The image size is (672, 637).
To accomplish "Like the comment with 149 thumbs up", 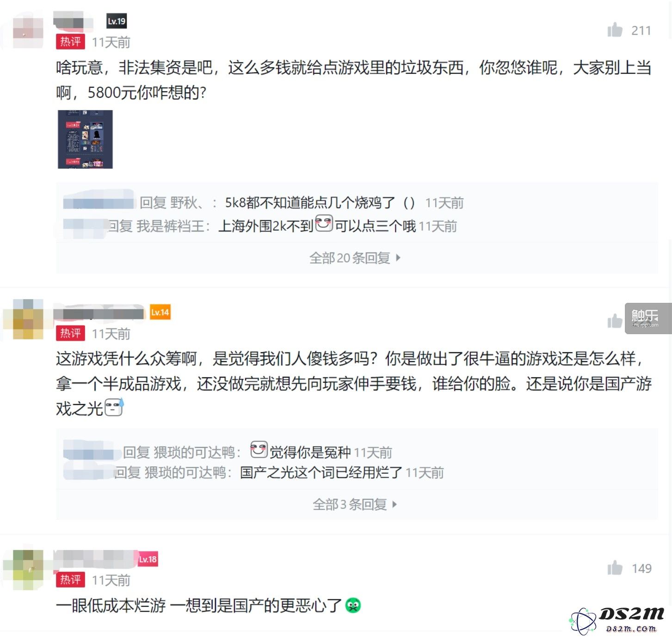I will [x=615, y=568].
